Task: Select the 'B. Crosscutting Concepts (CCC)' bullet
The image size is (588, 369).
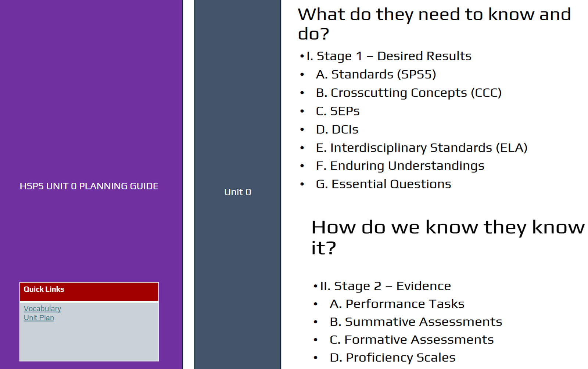Action: (408, 93)
